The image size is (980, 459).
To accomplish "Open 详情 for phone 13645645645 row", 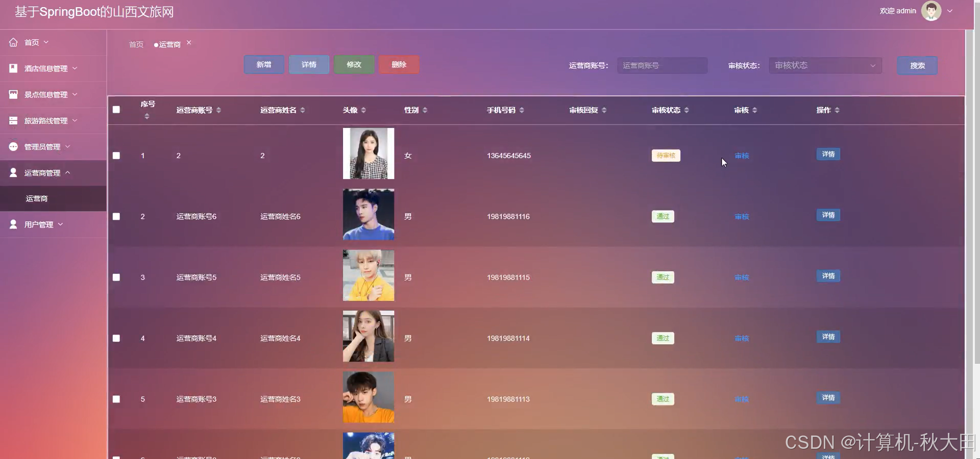I will (828, 154).
